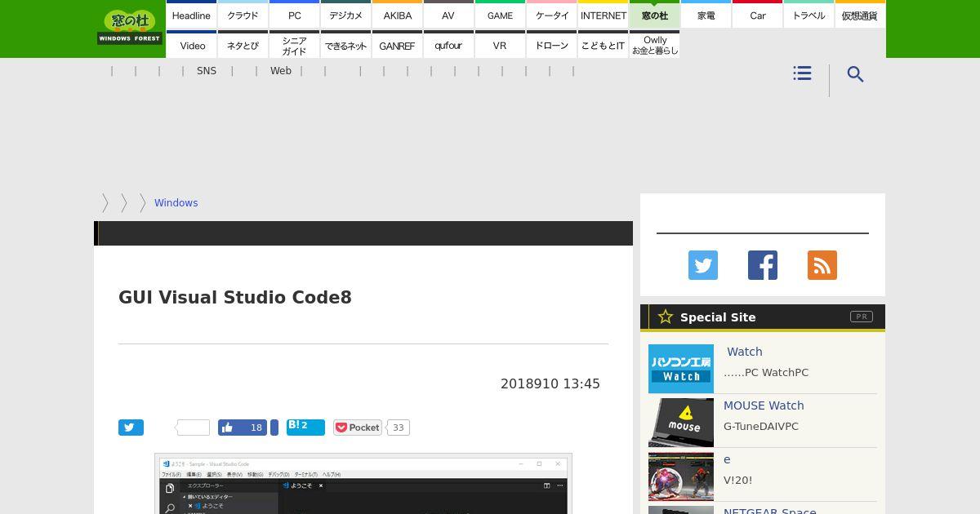980x514 pixels.
Task: Open the qufour tab
Action: click(x=448, y=45)
